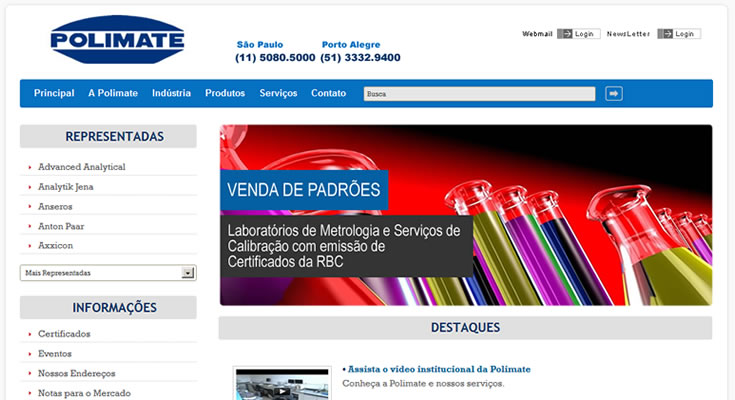Click the NewsLetter Login button
This screenshot has width=735, height=400.
point(679,34)
